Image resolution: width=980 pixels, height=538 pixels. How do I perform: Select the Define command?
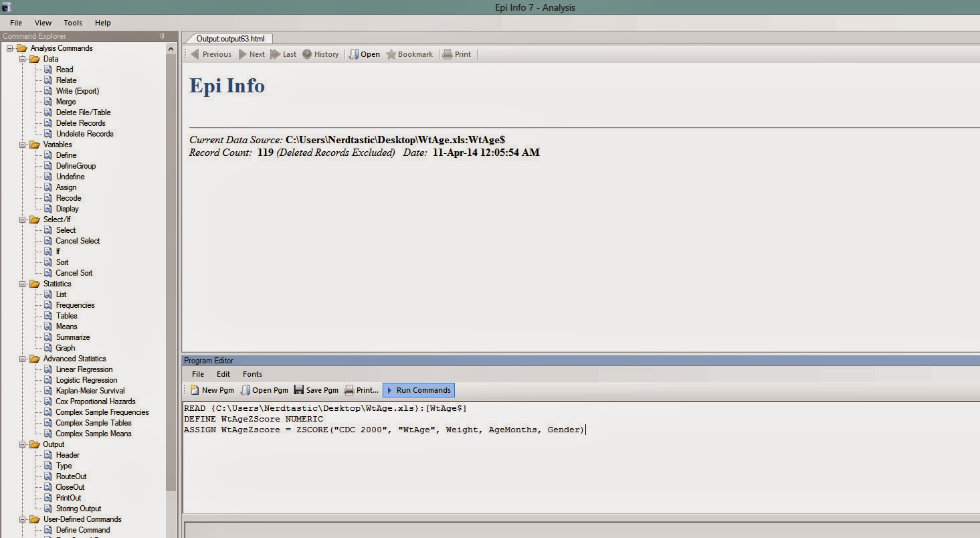66,155
